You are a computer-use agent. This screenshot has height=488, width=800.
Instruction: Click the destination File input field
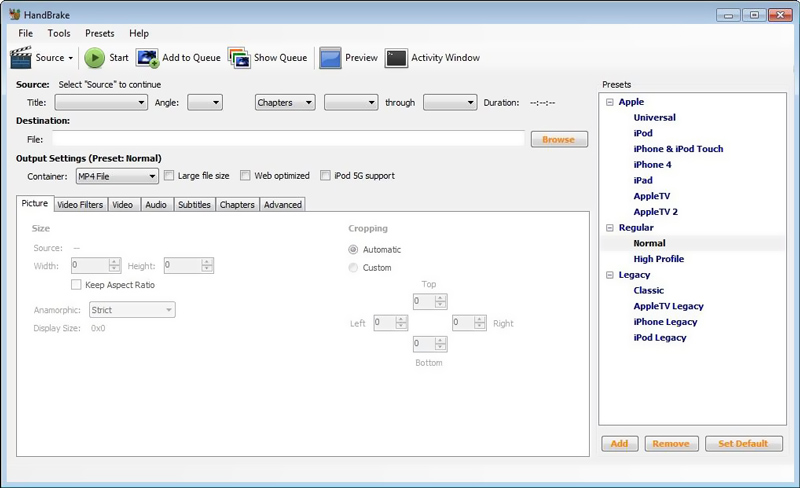(288, 140)
